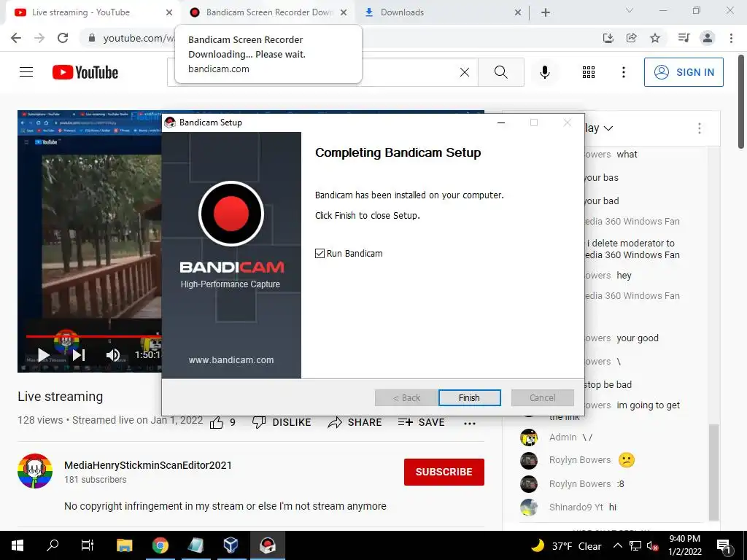Go back in browser history
The height and width of the screenshot is (560, 747).
point(16,38)
